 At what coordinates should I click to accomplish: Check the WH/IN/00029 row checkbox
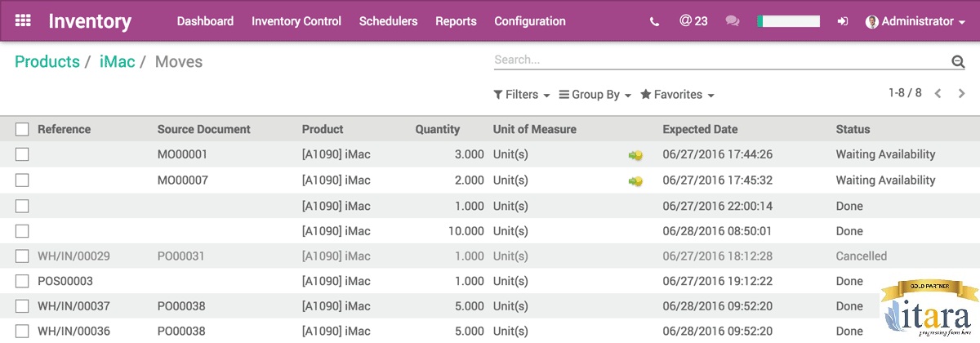(x=22, y=256)
